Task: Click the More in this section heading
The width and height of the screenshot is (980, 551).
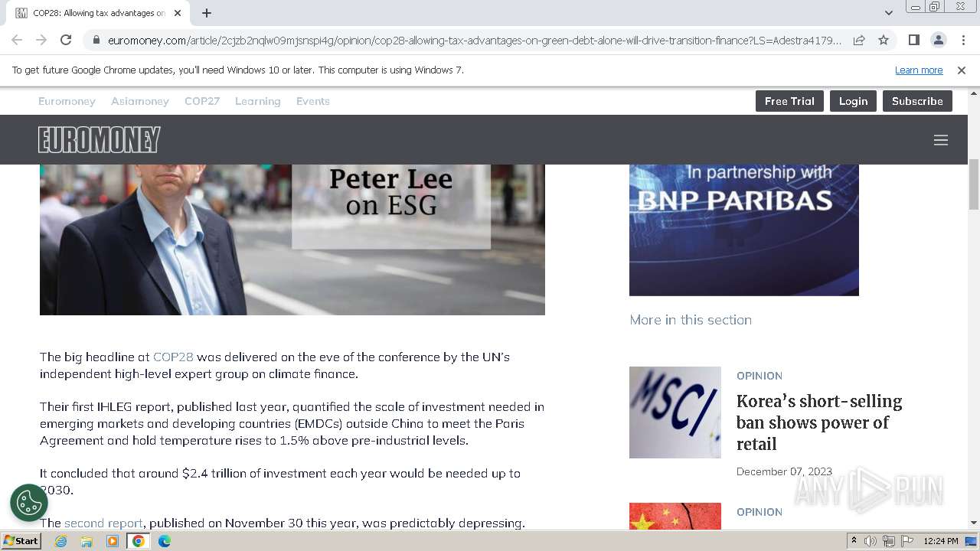Action: click(x=691, y=320)
